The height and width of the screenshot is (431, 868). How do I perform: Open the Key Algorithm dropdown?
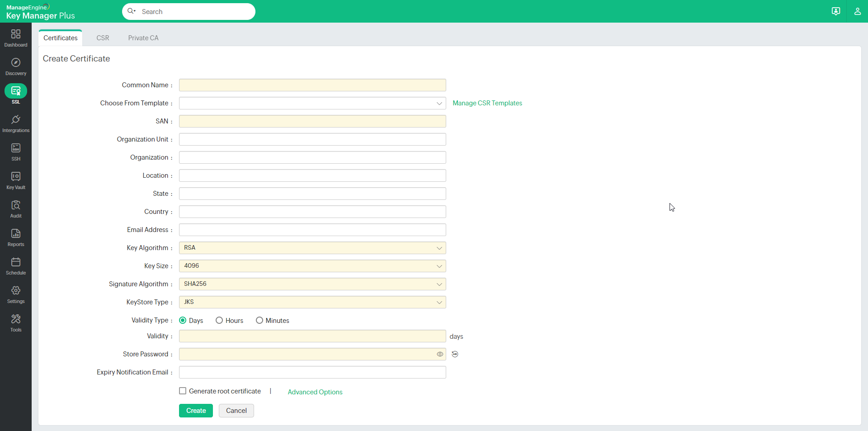coord(312,248)
